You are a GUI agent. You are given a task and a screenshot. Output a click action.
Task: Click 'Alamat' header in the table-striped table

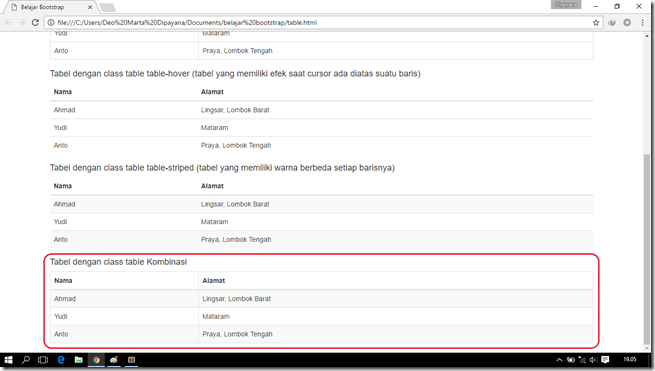pos(212,186)
